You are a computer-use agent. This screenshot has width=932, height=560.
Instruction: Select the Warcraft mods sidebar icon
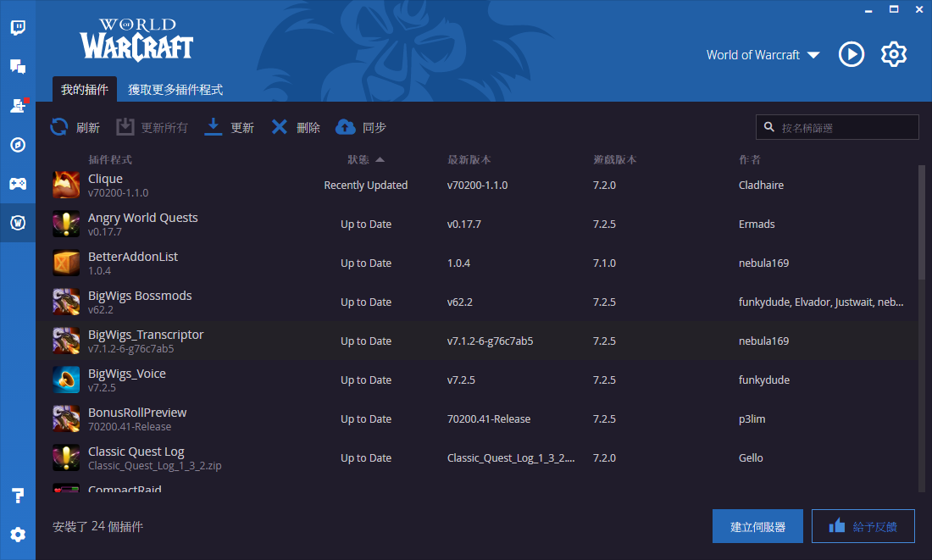(18, 222)
